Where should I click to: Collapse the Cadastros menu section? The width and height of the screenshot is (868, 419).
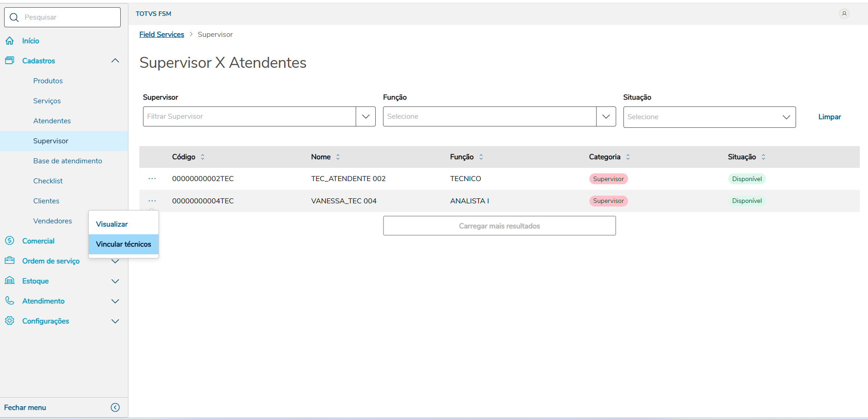pos(115,61)
